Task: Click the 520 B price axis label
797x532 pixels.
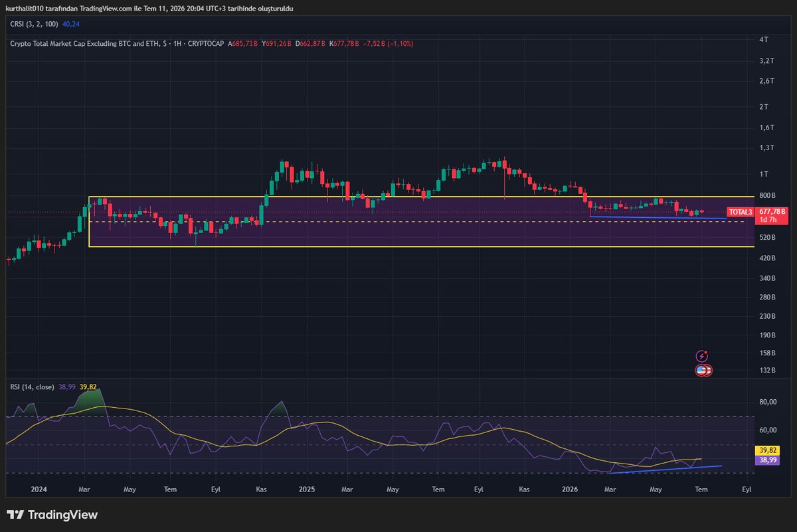Action: [x=768, y=237]
